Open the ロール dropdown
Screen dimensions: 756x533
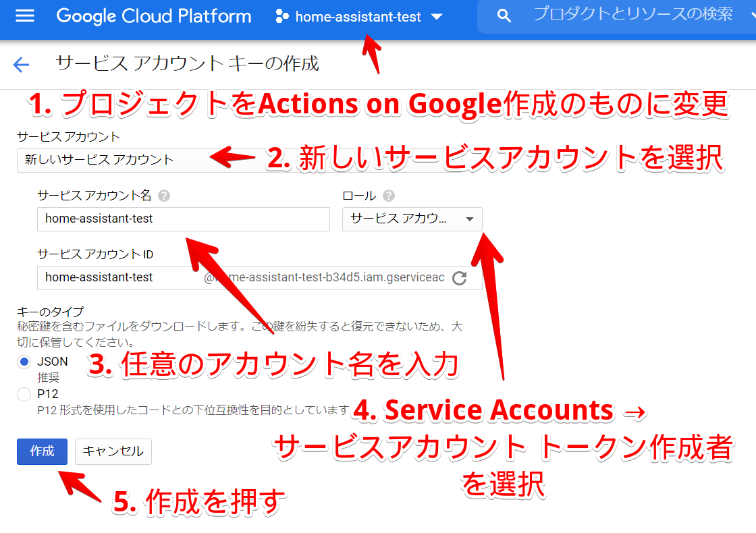412,219
